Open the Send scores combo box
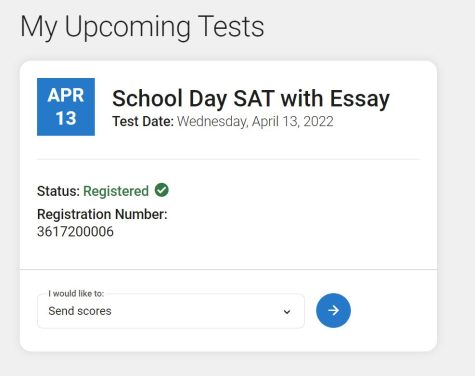 171,311
